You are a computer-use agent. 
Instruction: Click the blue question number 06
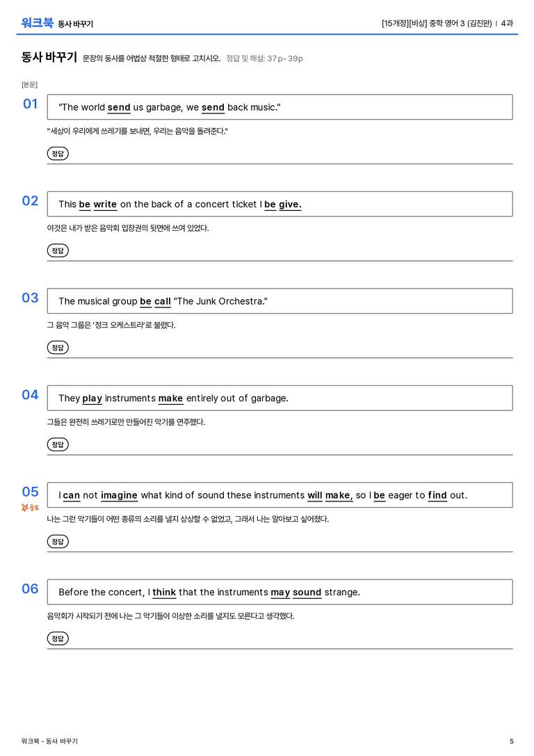[30, 588]
